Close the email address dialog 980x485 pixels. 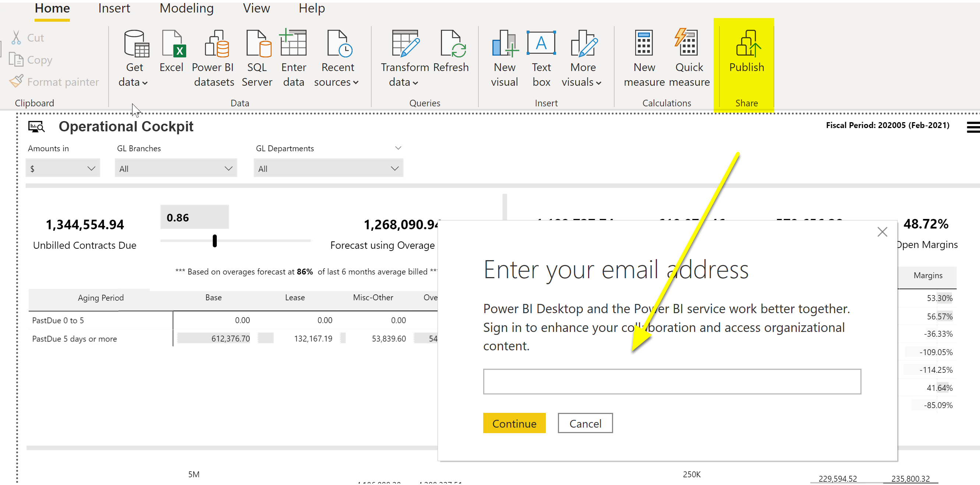point(882,232)
